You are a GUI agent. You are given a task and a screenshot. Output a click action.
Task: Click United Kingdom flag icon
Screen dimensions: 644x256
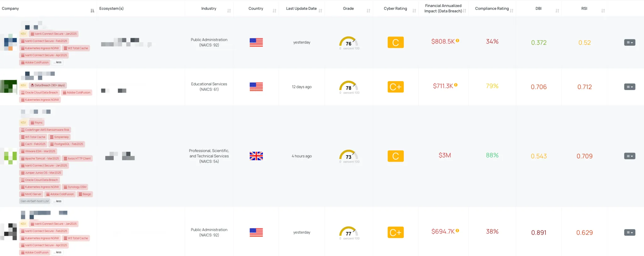[x=256, y=156]
